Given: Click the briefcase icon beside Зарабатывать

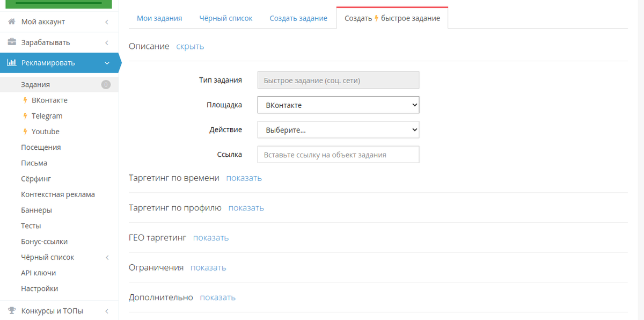Looking at the screenshot, I should 11,42.
